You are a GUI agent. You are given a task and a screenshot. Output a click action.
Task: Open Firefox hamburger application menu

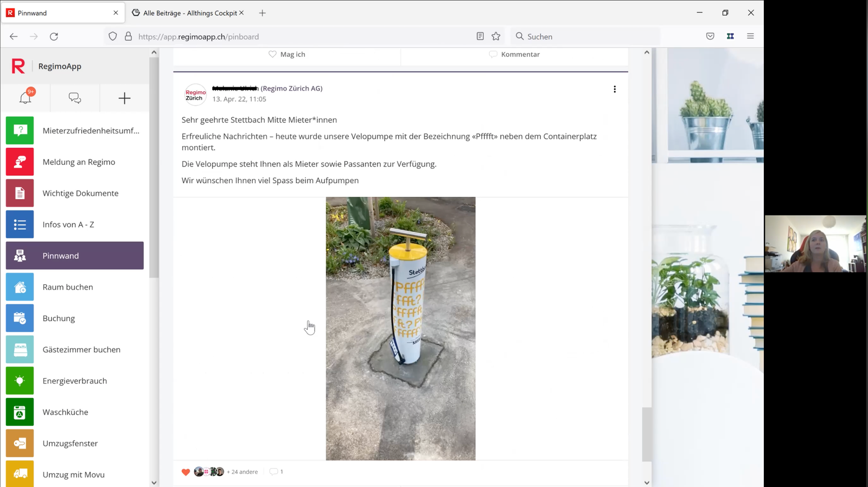[x=750, y=36]
